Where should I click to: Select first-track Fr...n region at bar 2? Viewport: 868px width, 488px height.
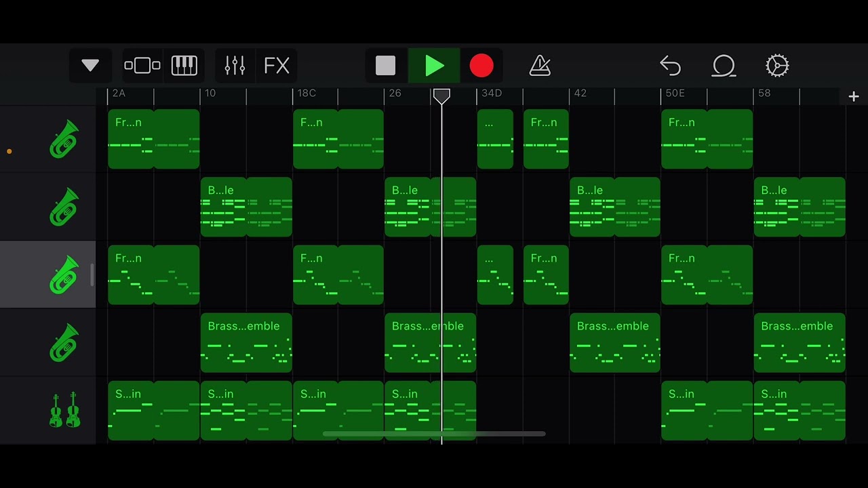coord(154,139)
